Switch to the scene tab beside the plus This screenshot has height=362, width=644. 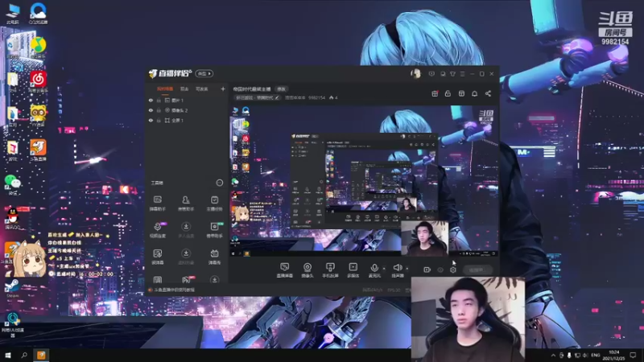click(201, 88)
